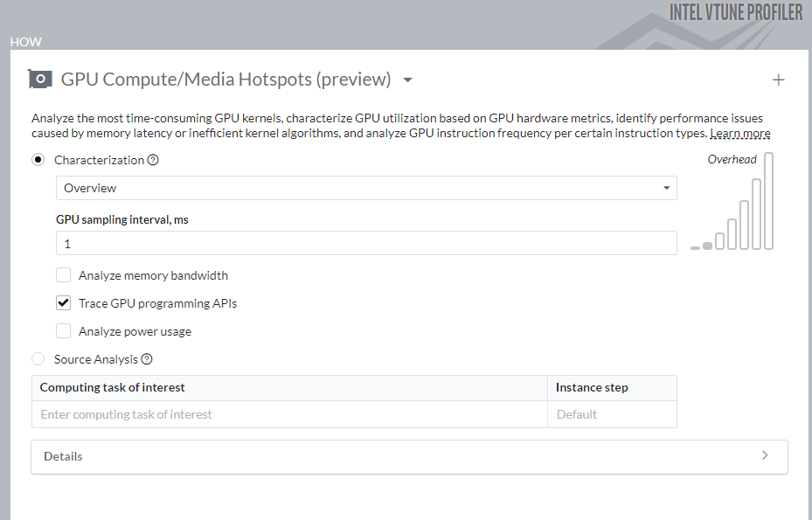This screenshot has height=520, width=812.
Task: Uncheck Trace GPU programming APIs
Action: click(64, 303)
